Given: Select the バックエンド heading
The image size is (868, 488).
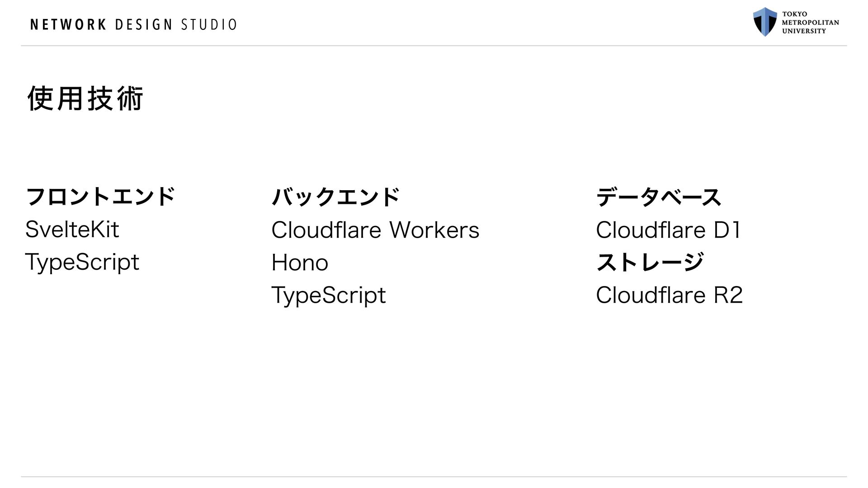Looking at the screenshot, I should (335, 197).
